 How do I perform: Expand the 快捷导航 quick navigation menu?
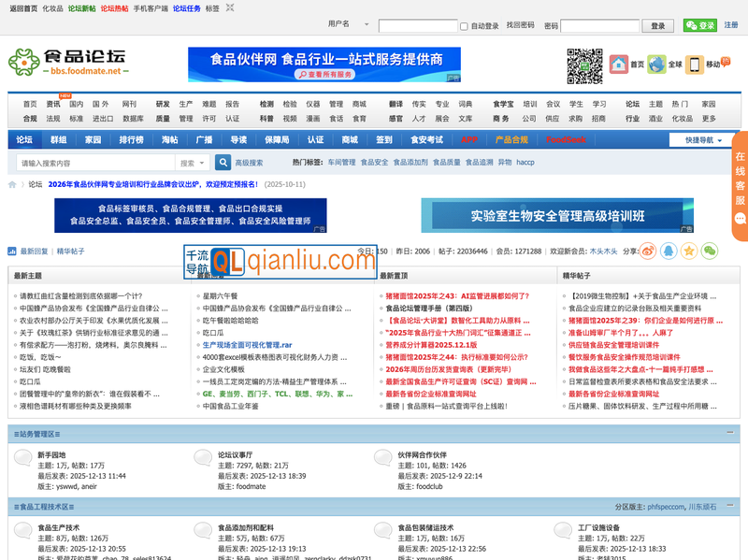(701, 140)
